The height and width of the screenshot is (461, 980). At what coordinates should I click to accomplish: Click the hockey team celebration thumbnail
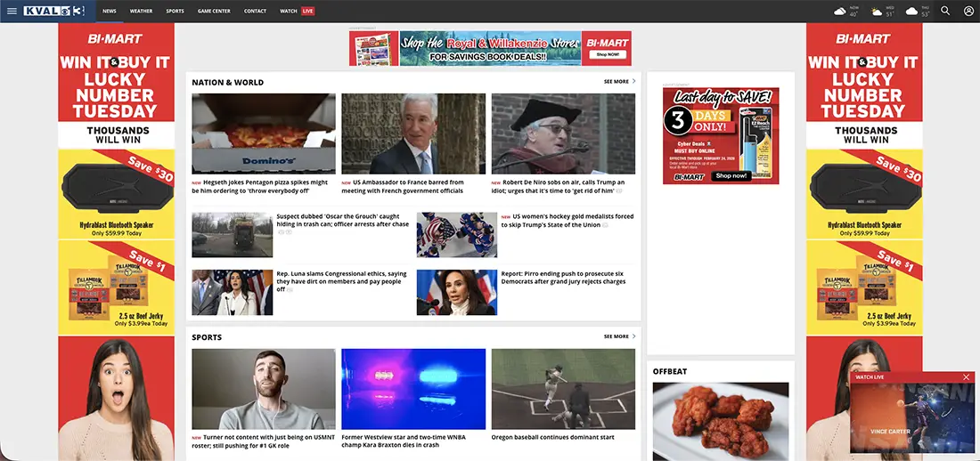pos(457,235)
